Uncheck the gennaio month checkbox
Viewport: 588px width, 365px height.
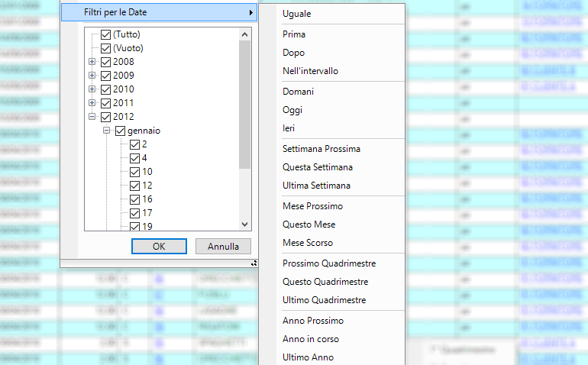120,131
